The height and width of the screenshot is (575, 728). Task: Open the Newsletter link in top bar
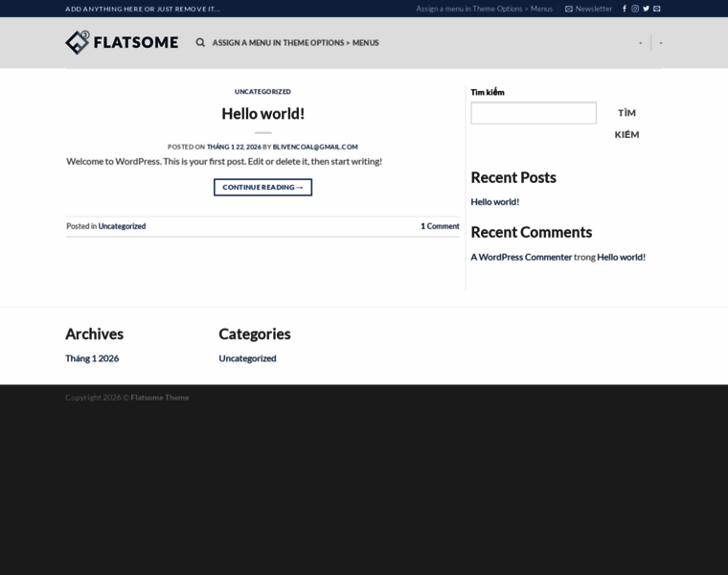pos(588,9)
